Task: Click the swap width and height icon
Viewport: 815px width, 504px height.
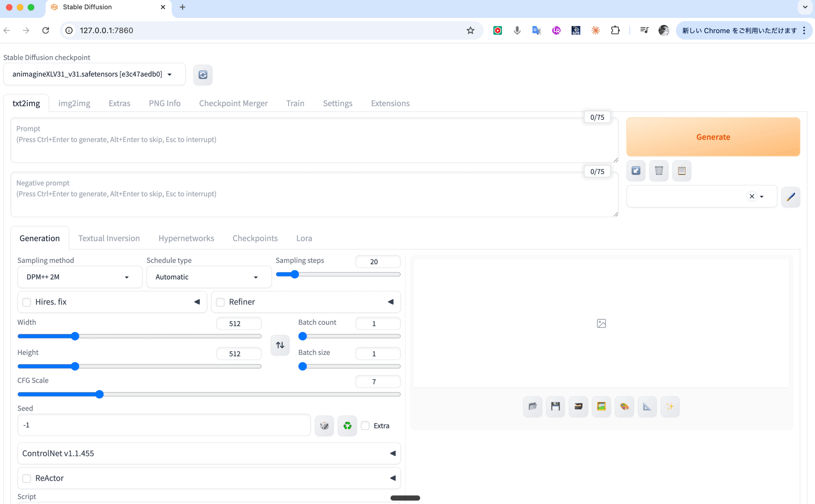Action: click(280, 345)
